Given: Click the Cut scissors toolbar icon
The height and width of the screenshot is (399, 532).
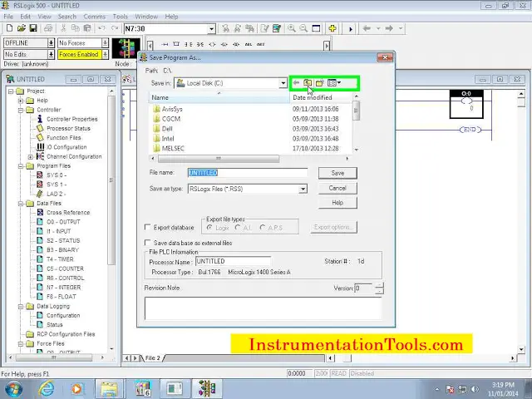Looking at the screenshot, I should coord(63,28).
